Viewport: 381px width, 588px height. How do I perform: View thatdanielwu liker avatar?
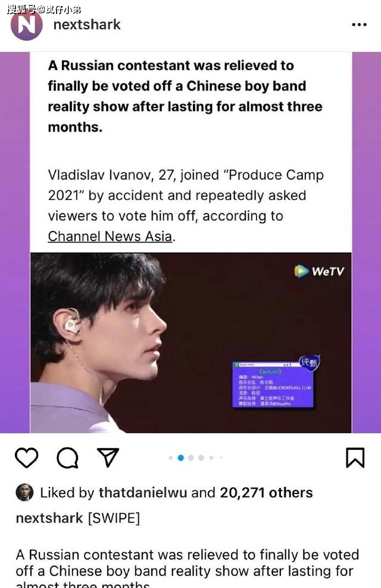(25, 492)
